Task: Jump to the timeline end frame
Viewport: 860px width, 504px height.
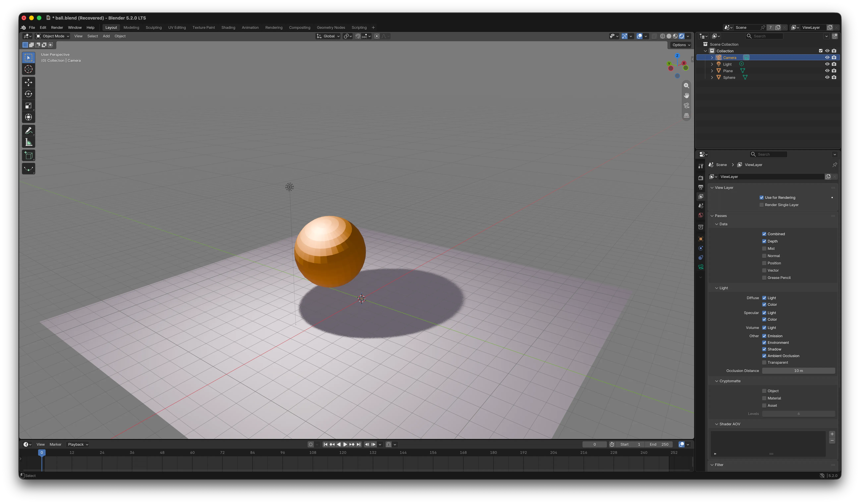Action: tap(358, 444)
